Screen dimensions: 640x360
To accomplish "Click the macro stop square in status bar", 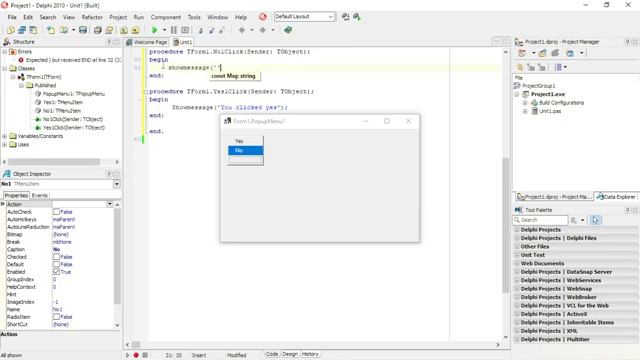I will point(145,355).
